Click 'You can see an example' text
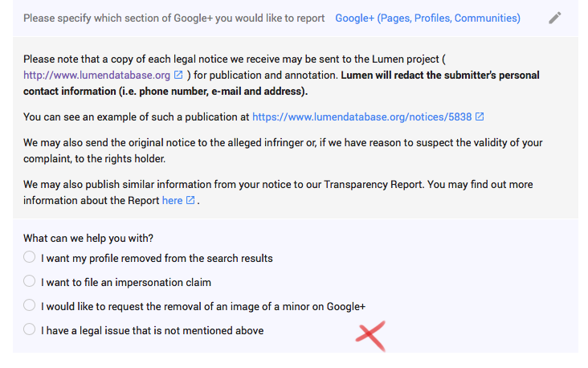Image resolution: width=588 pixels, height=368 pixels. coord(136,117)
